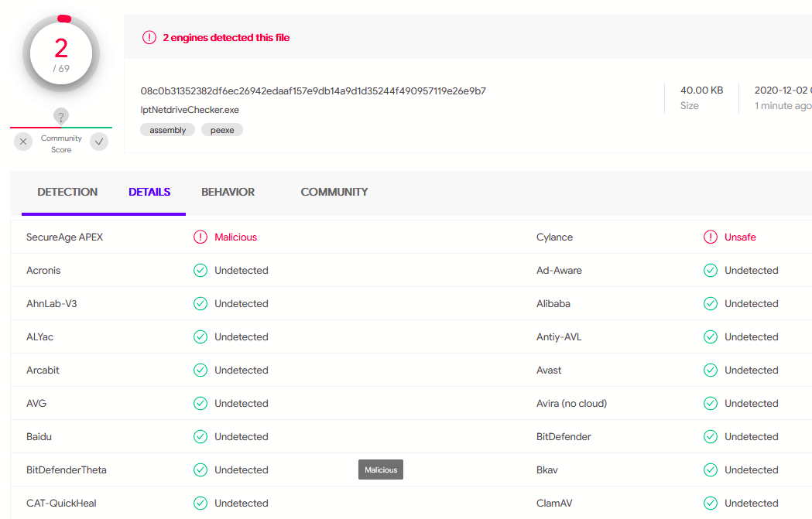Click the alert icon beside '2 engines detected'
Viewport: 812px width, 519px height.
149,37
